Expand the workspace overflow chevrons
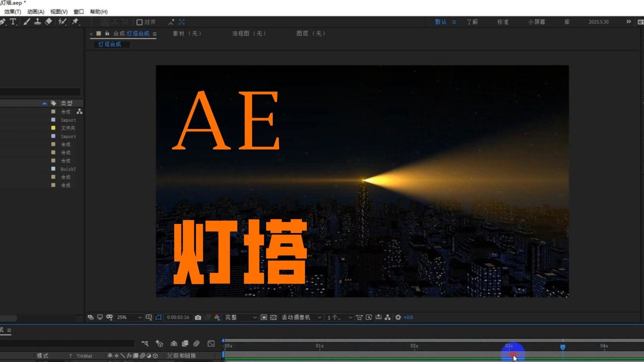 [629, 22]
